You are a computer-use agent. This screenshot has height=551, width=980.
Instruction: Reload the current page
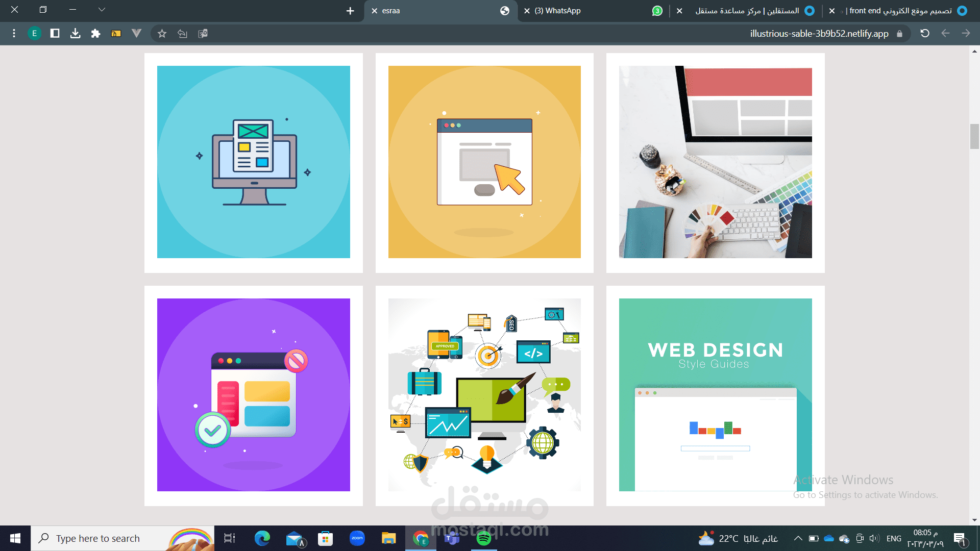[924, 34]
